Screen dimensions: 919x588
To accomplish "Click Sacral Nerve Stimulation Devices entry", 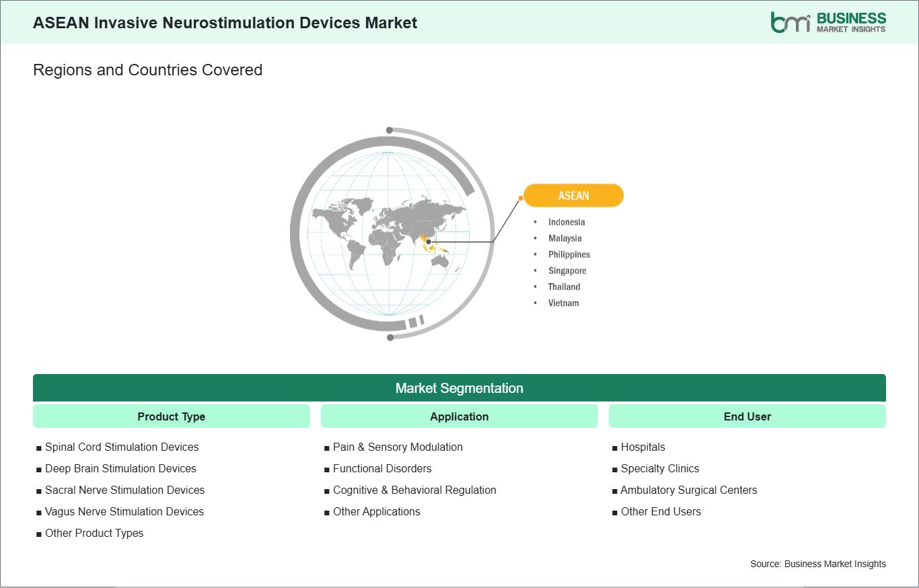I will (x=124, y=490).
